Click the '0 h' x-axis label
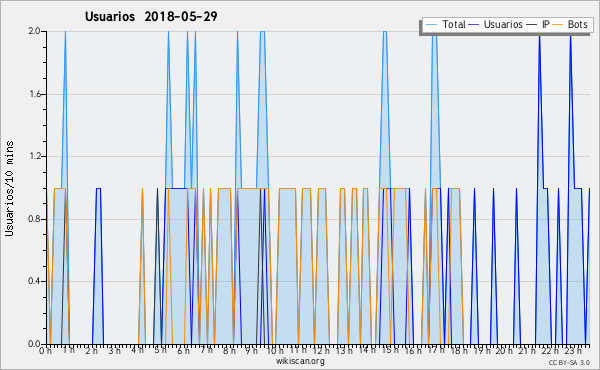Image resolution: width=600 pixels, height=370 pixels. tap(45, 351)
